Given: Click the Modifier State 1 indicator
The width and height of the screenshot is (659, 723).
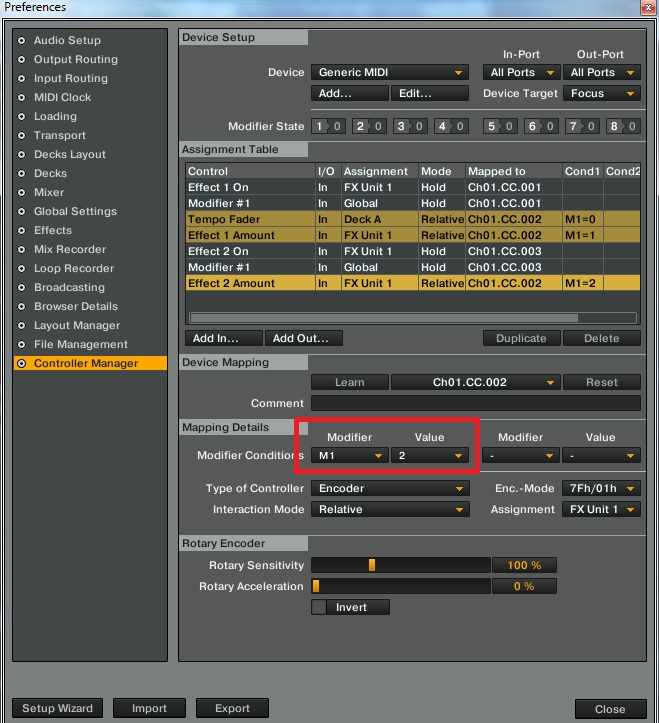Looking at the screenshot, I should tap(328, 126).
